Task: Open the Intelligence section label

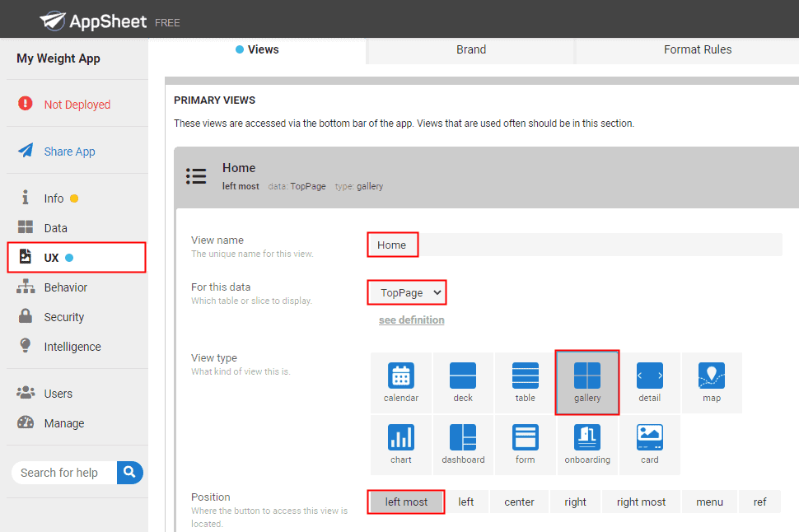Action: (x=72, y=347)
